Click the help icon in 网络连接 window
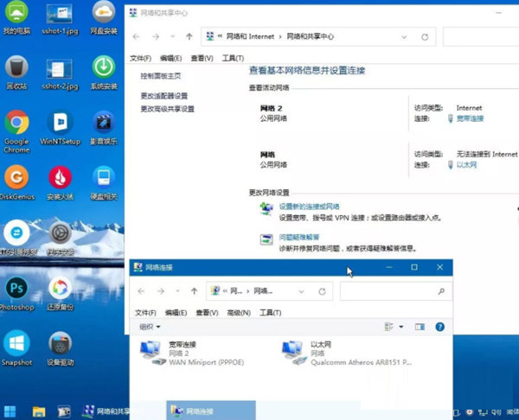 [x=439, y=327]
